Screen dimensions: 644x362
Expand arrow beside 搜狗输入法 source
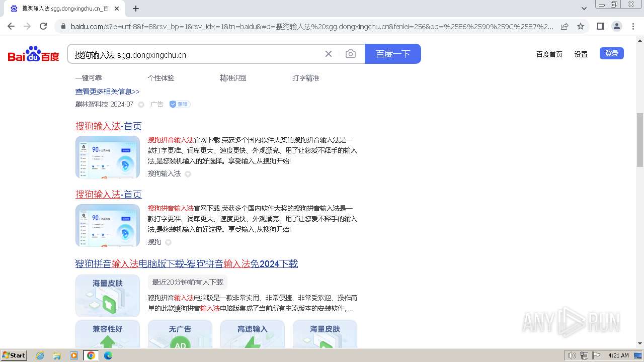point(188,174)
